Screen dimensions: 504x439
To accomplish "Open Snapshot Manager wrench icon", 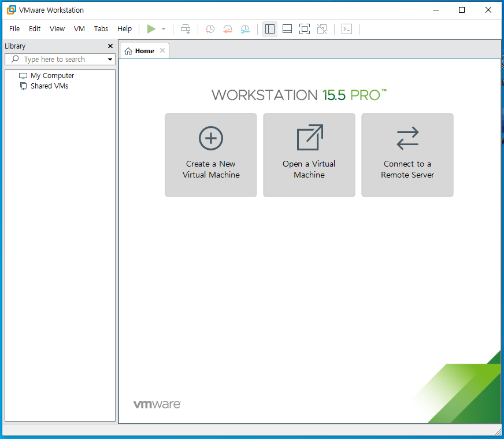I will (x=245, y=29).
